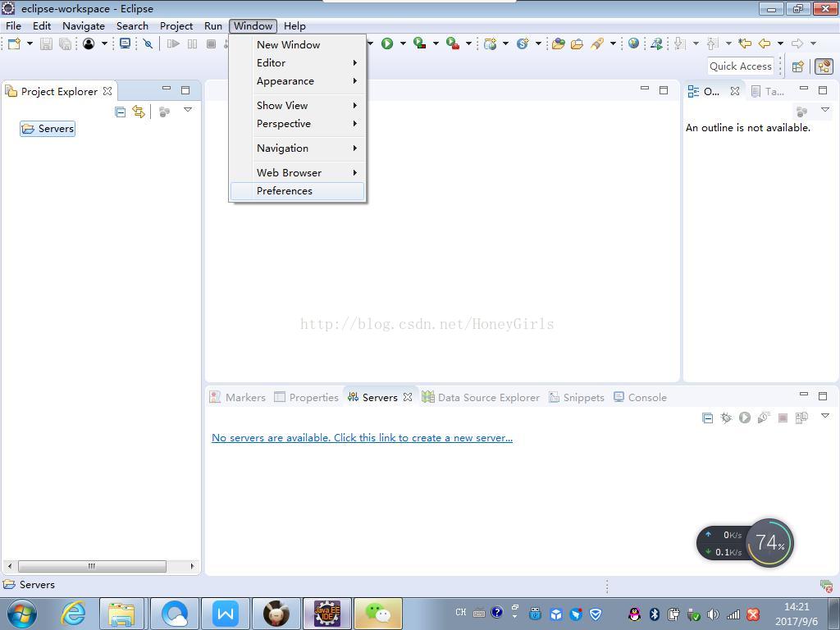Expand the Perspective submenu

(297, 124)
